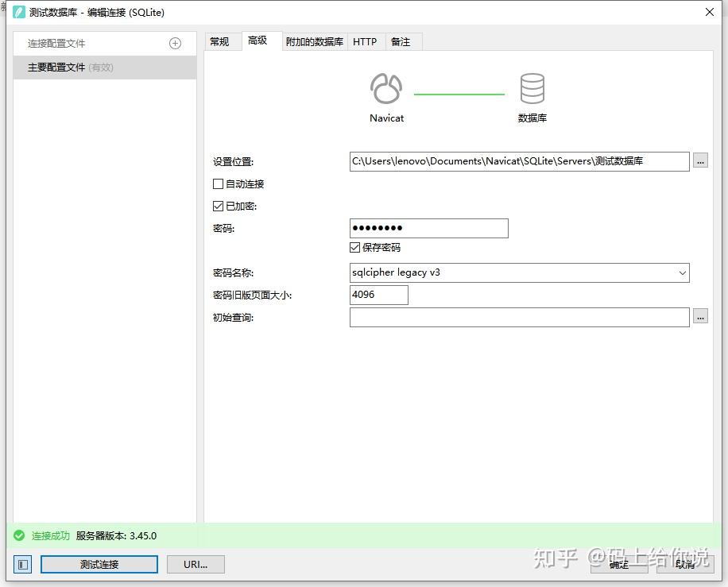Click the Navicat logo in the connection diagram
This screenshot has height=587, width=728.
click(386, 88)
